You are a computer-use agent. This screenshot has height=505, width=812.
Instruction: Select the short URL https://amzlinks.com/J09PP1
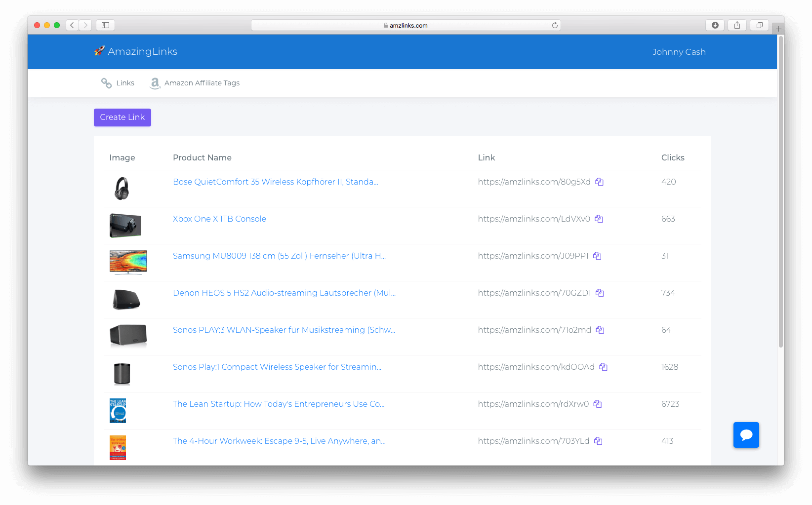click(533, 256)
